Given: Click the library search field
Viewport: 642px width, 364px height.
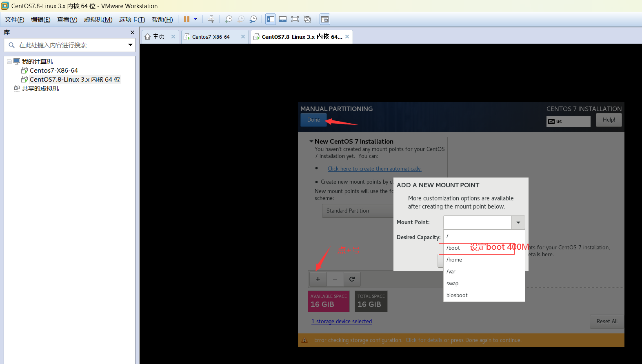Looking at the screenshot, I should pos(65,45).
